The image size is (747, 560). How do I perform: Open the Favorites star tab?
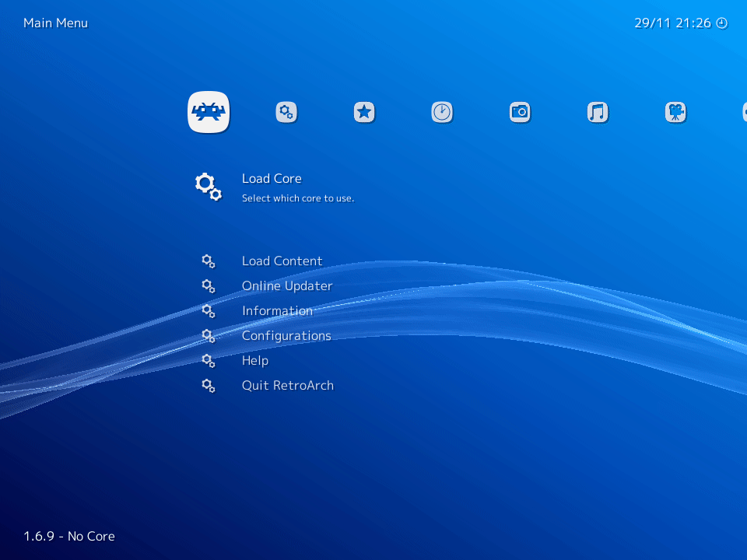[364, 112]
